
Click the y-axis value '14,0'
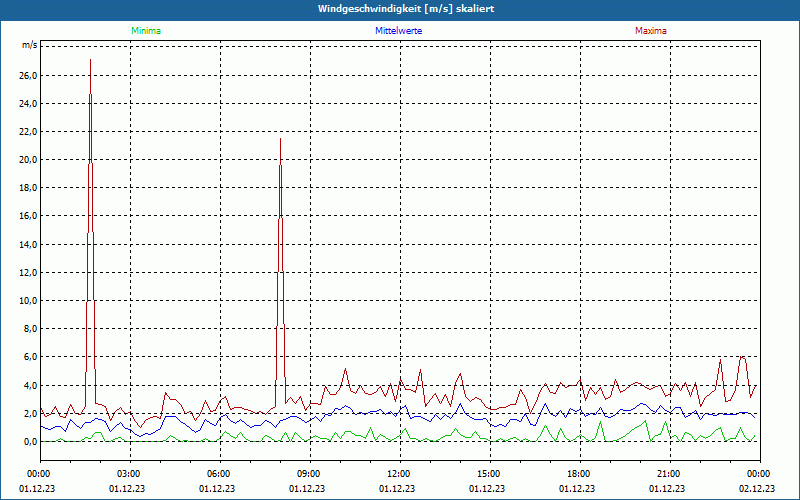click(29, 244)
